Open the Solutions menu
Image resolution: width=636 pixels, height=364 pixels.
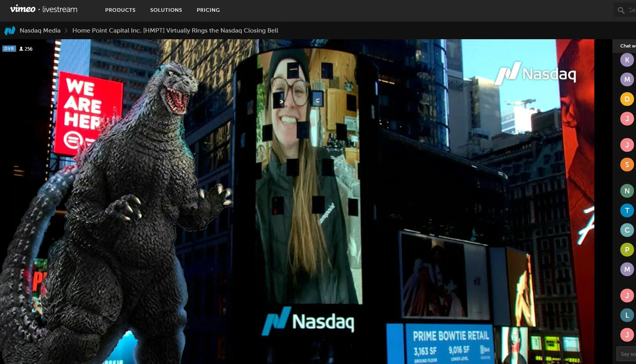coord(166,10)
